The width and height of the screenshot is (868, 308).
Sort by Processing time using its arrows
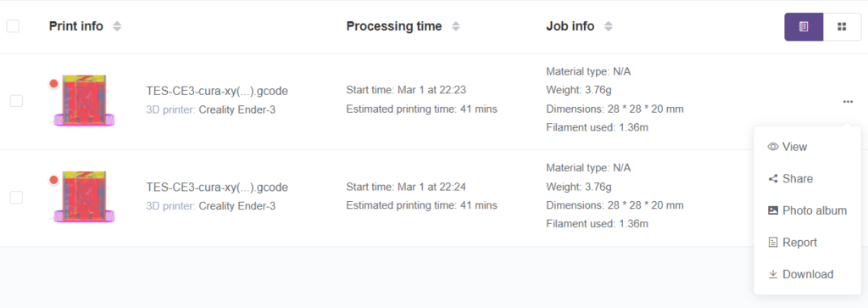455,26
